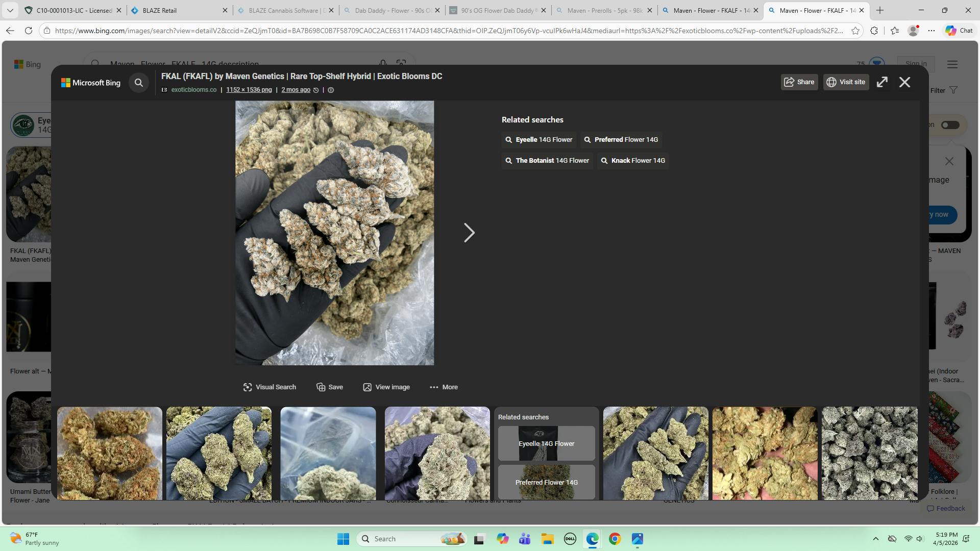Open first thumbnail in bottom strip
Viewport: 980px width, 551px height.
(x=109, y=453)
